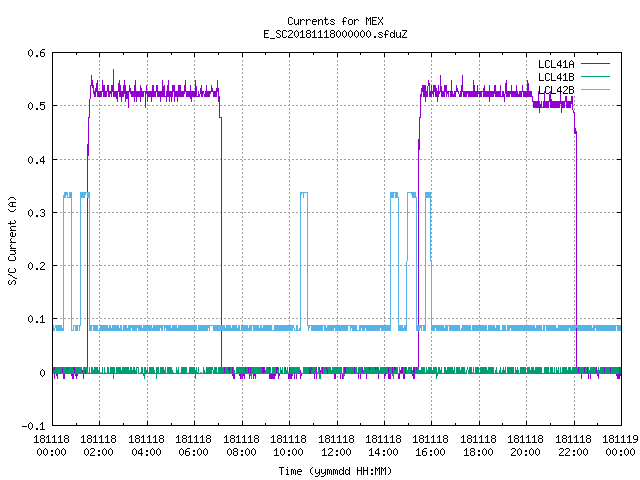Click the x-axis tick '181118 20:00'
Viewport: 640px width, 480px height.
[x=525, y=446]
